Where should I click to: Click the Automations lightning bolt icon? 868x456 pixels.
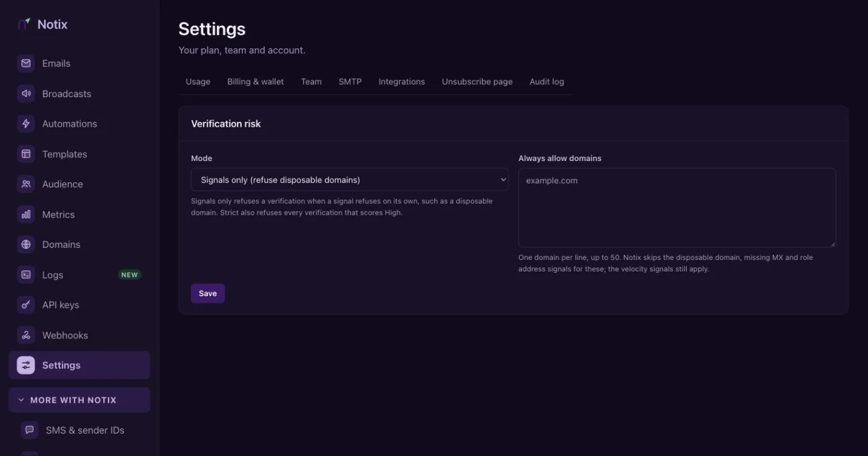click(26, 124)
